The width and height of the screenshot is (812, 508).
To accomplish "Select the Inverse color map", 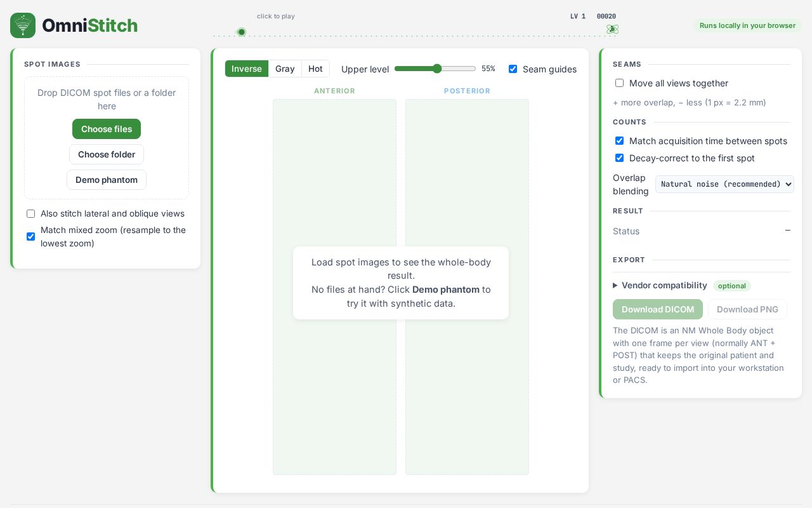I will point(247,69).
